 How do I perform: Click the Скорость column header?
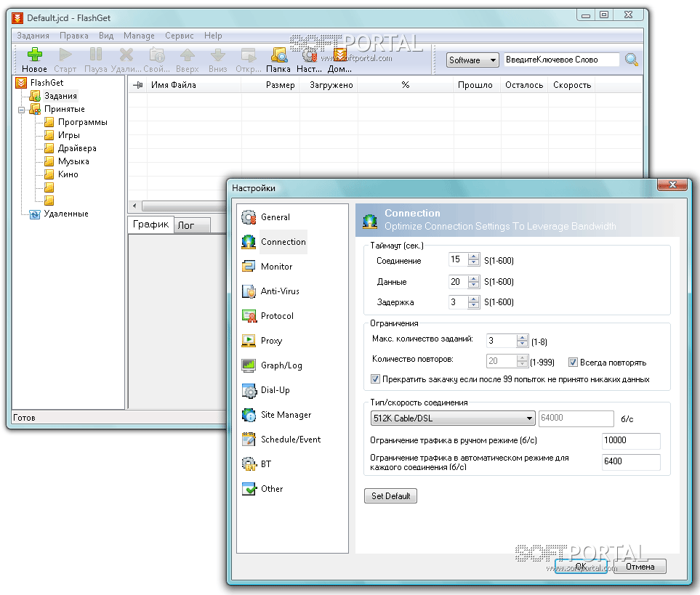(572, 85)
